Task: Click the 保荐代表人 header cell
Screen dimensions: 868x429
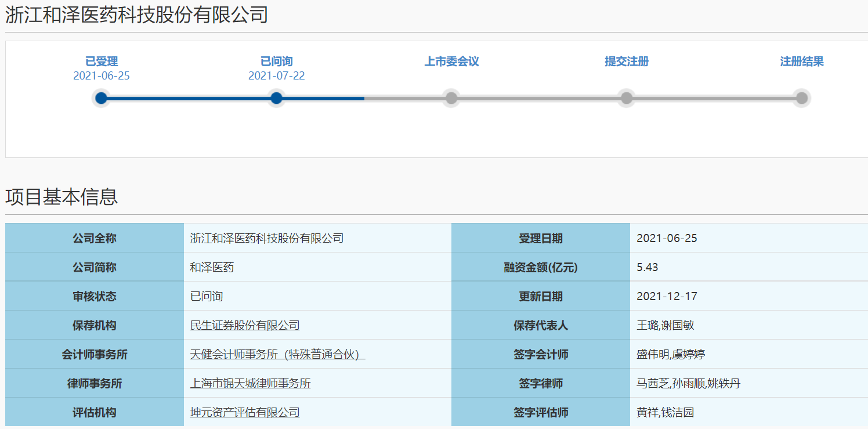Action: click(541, 325)
